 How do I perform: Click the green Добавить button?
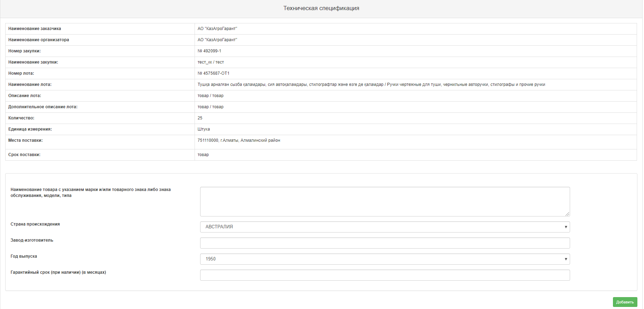[x=625, y=302]
